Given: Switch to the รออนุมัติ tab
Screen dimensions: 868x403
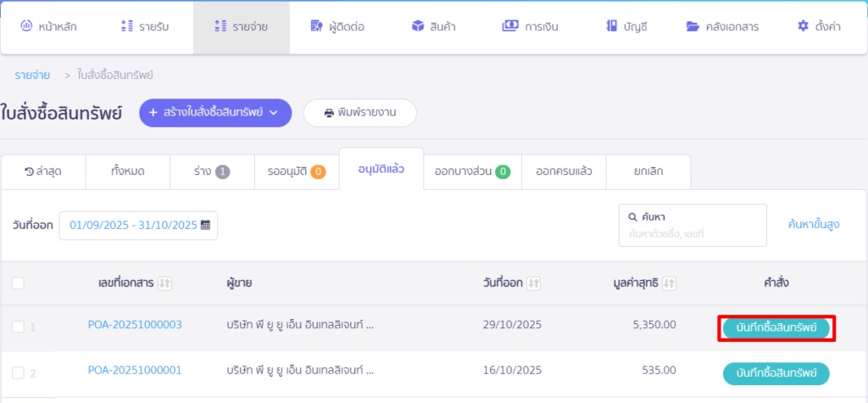Looking at the screenshot, I should click(x=296, y=172).
